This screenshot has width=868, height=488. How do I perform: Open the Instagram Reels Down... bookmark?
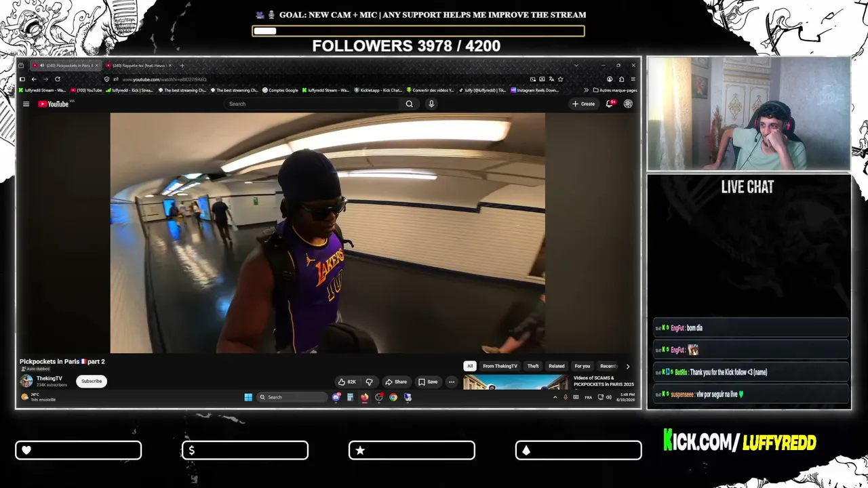click(535, 90)
